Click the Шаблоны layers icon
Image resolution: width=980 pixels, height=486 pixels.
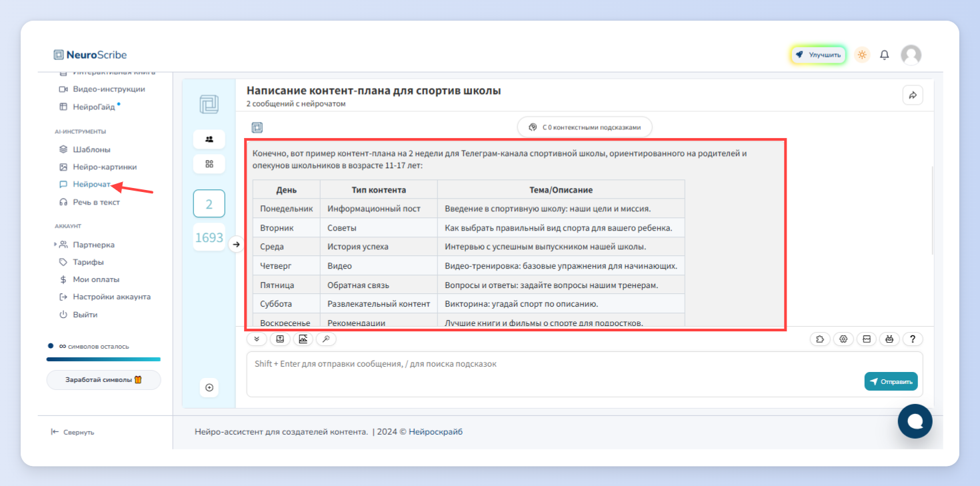[63, 149]
